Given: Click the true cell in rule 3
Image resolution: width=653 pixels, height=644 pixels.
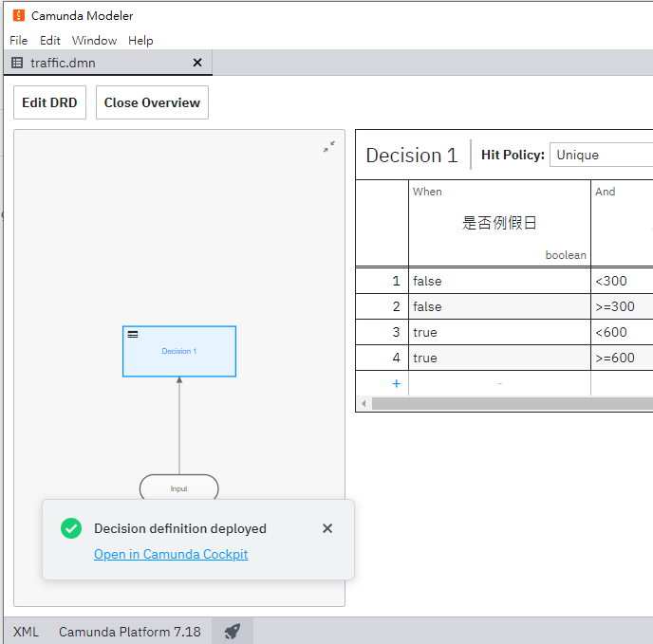Looking at the screenshot, I should [499, 332].
